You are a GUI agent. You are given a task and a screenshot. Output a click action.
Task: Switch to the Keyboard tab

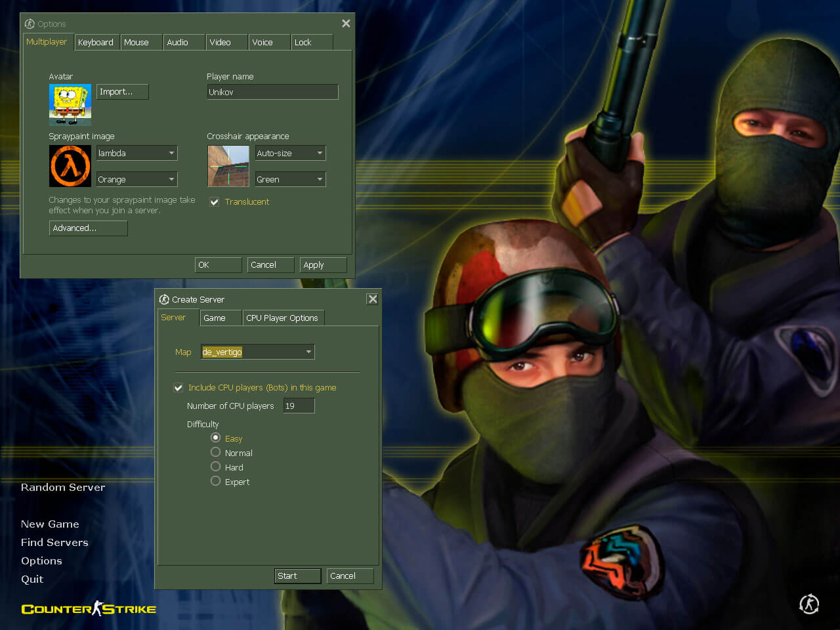pos(96,42)
